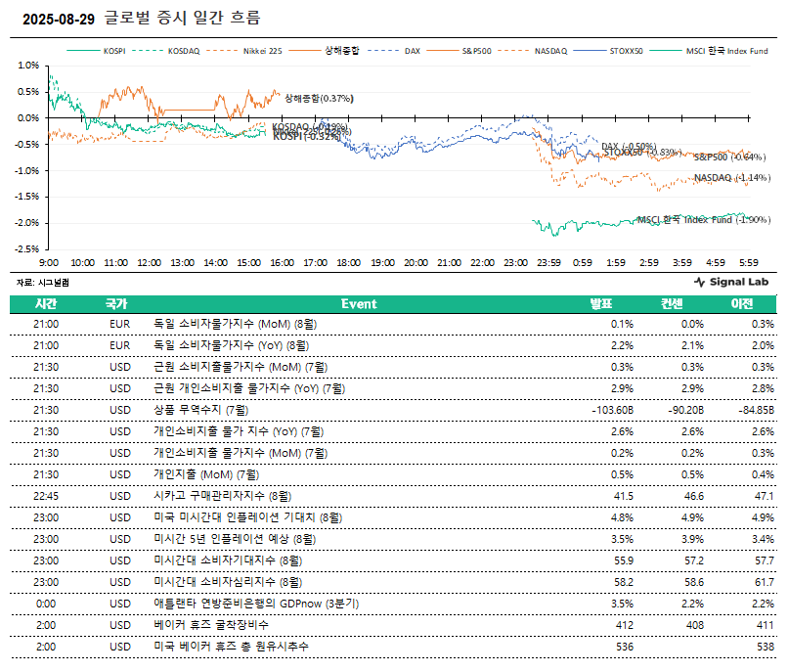Click the Signal Lab logo icon
The width and height of the screenshot is (788, 672).
click(x=699, y=282)
